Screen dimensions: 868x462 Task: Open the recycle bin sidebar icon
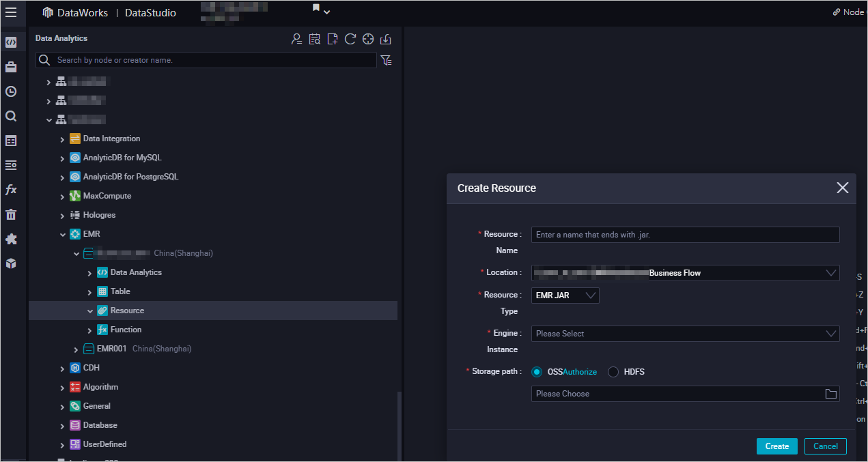pos(11,214)
